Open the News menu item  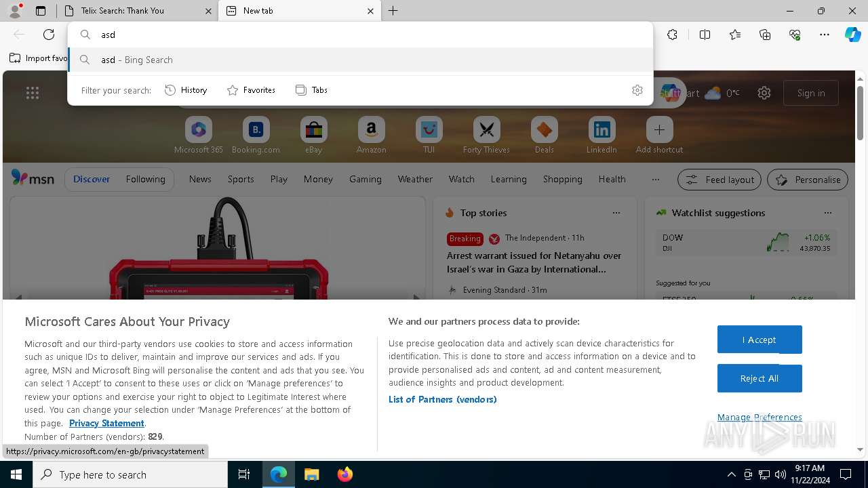click(x=200, y=179)
